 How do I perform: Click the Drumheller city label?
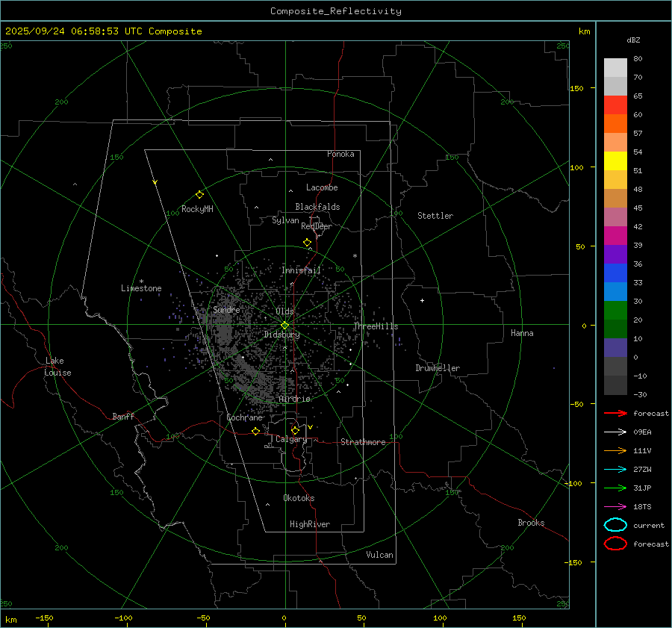click(x=438, y=368)
